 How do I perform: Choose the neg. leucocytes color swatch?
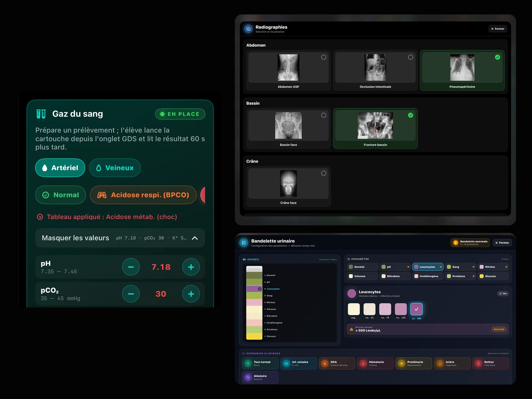354,309
